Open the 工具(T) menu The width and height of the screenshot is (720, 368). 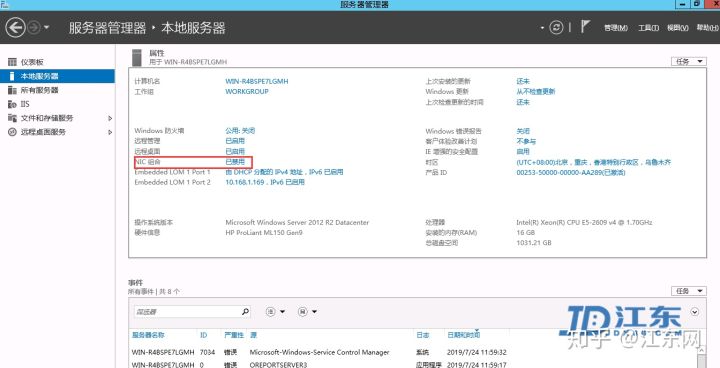point(648,28)
